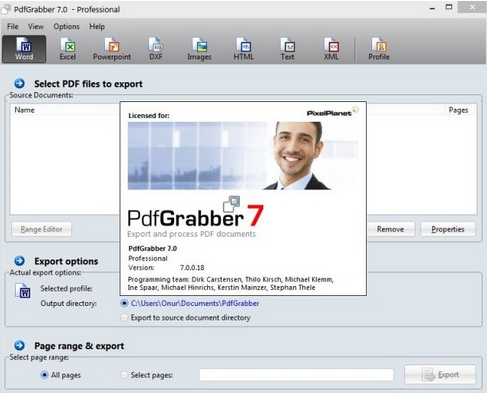Click the Export button

click(x=440, y=375)
